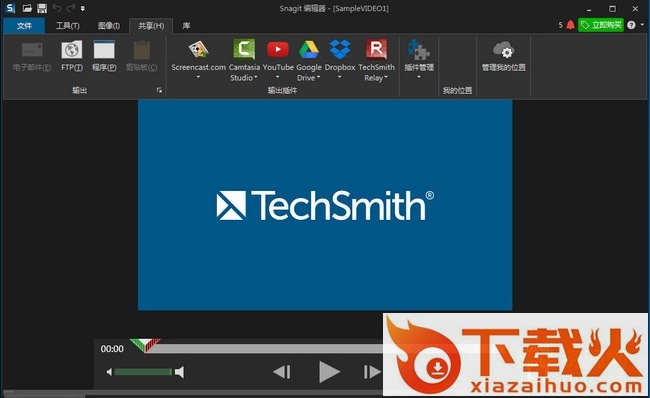The height and width of the screenshot is (398, 650).
Task: Select the 共享(H) share tab
Action: coord(151,26)
